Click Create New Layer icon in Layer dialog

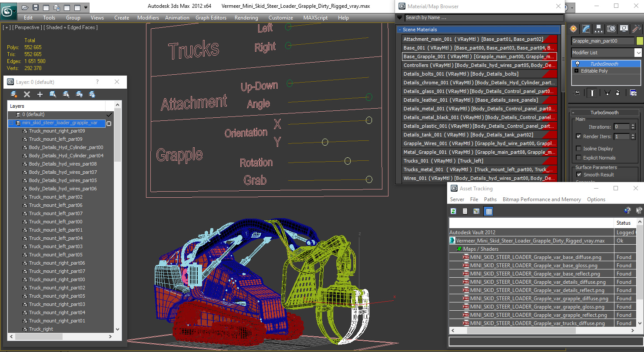[x=14, y=94]
